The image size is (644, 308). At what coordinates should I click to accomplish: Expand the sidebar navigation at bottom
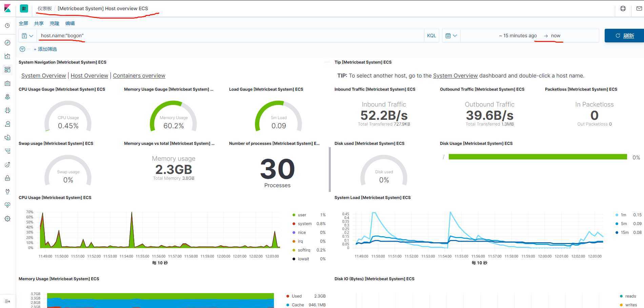pyautogui.click(x=7, y=301)
